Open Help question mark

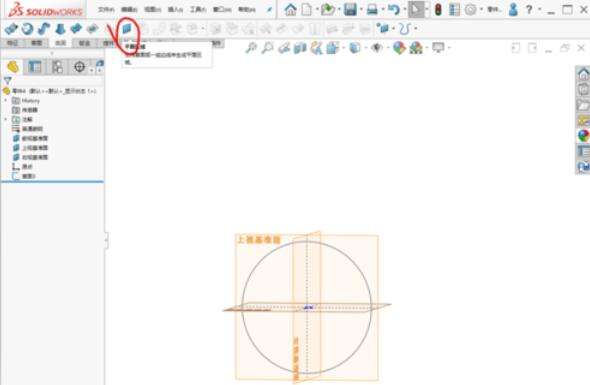tap(529, 9)
